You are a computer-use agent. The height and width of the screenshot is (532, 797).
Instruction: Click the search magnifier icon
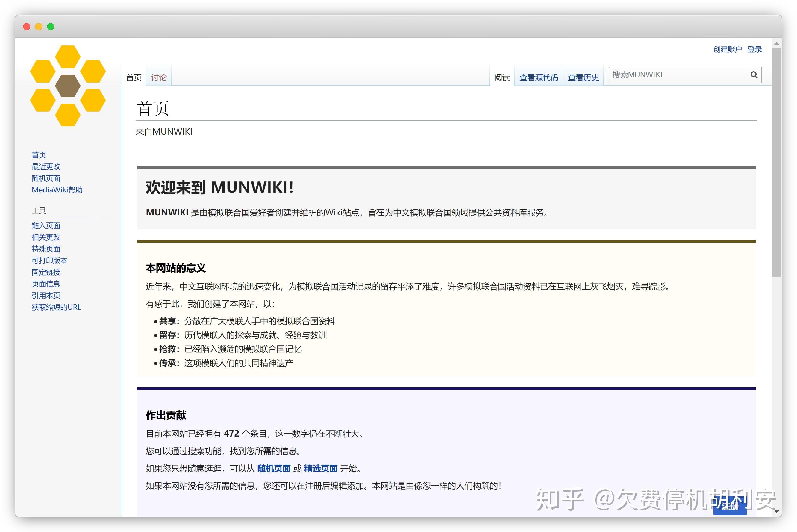[754, 75]
